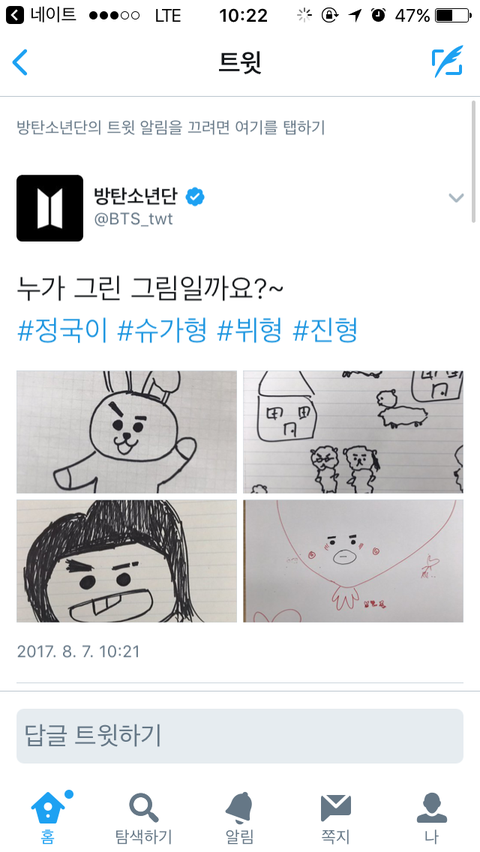Switch to the 나 profile tab
The height and width of the screenshot is (852, 480).
point(432,807)
